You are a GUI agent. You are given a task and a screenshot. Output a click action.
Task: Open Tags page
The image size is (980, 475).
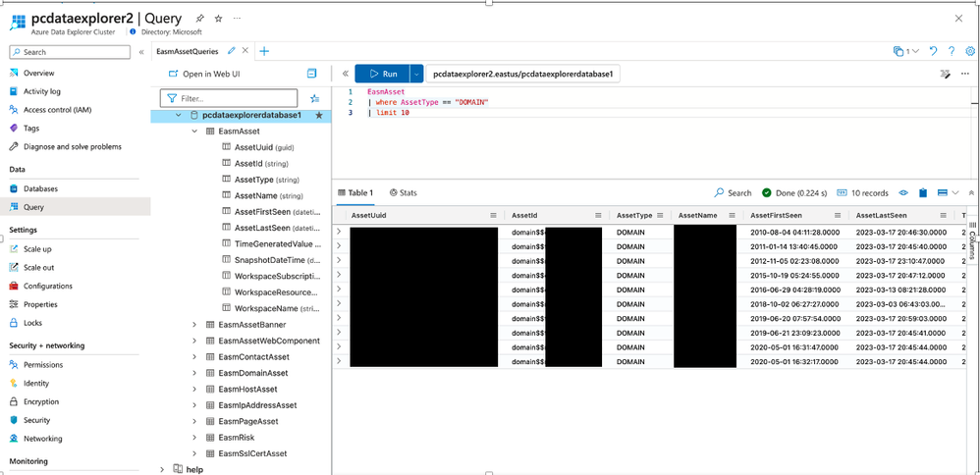tap(31, 129)
